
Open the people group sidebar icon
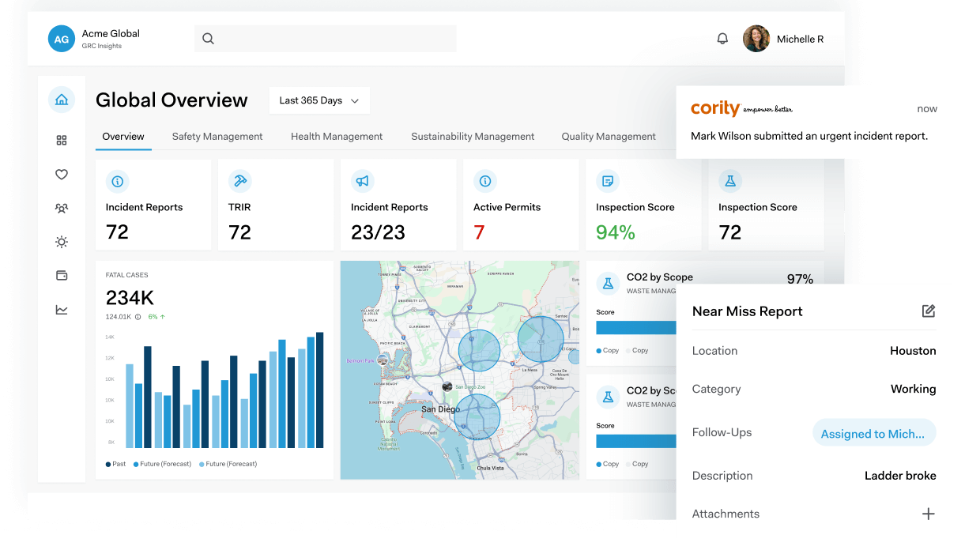(62, 209)
